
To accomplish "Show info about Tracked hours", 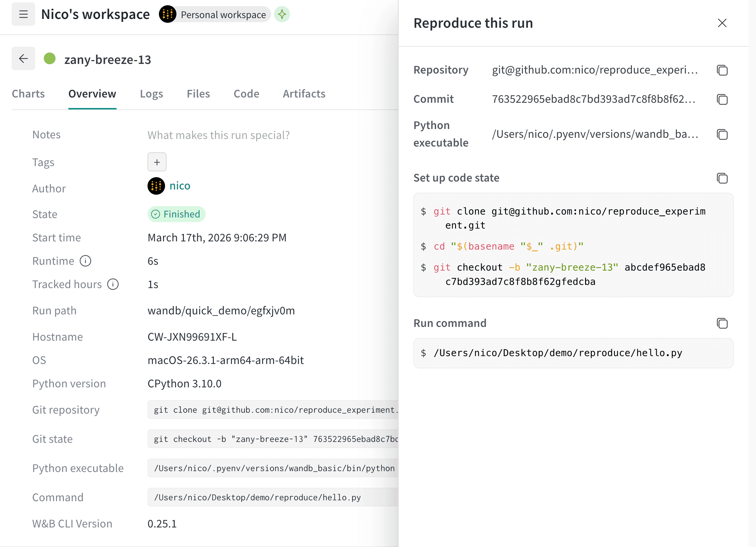I will tap(113, 284).
